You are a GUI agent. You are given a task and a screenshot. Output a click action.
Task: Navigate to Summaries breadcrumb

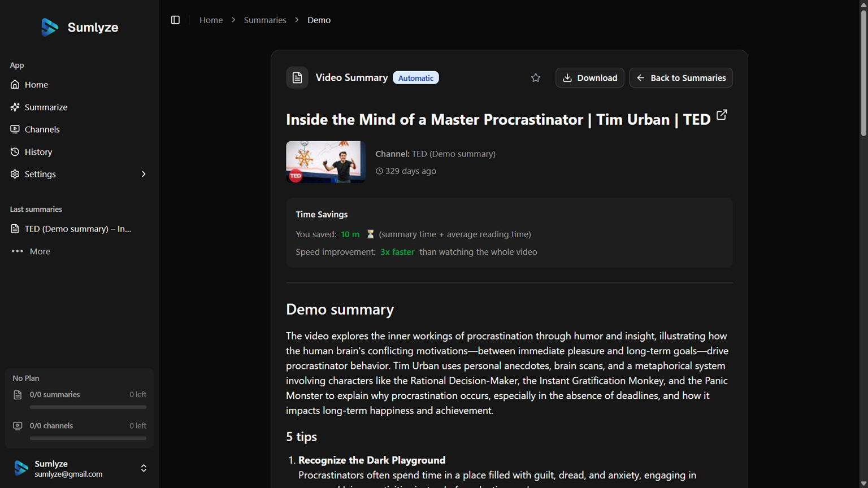point(265,20)
